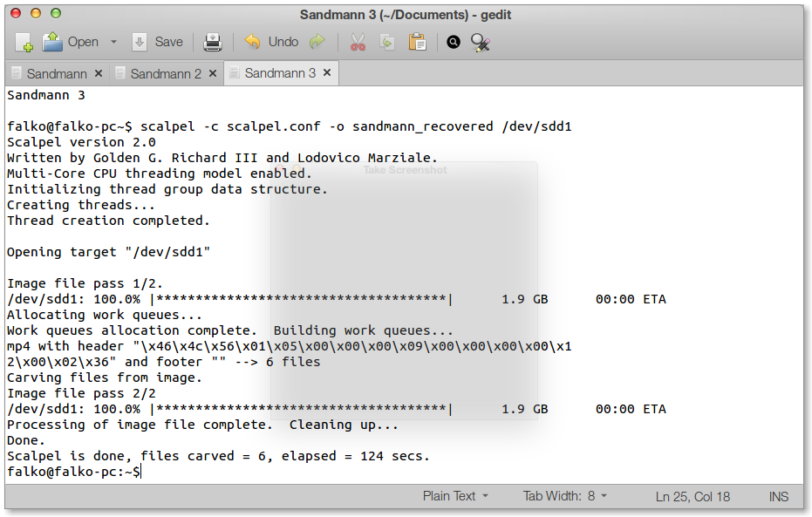
Task: Click the Cut scissors icon
Action: pyautogui.click(x=358, y=42)
